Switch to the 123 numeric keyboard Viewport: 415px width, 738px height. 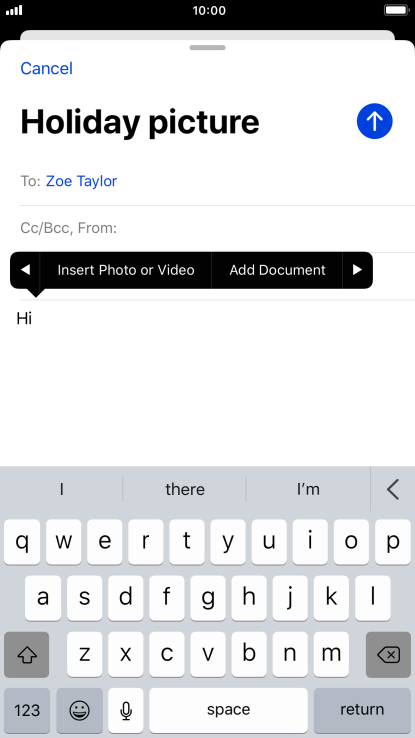coord(27,709)
